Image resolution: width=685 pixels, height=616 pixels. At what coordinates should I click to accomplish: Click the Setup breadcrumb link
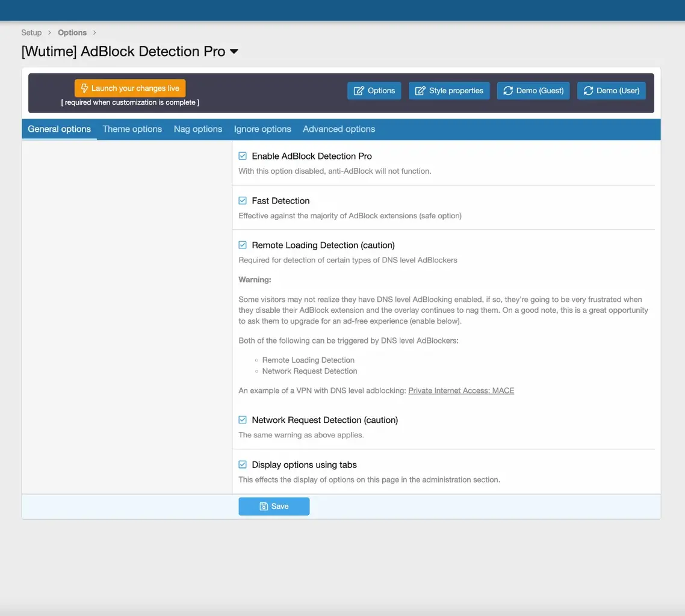pyautogui.click(x=31, y=32)
